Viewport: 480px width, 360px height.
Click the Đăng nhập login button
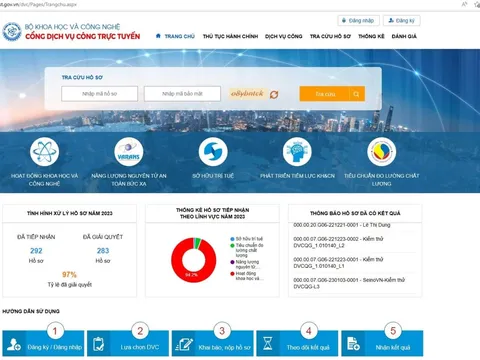358,21
